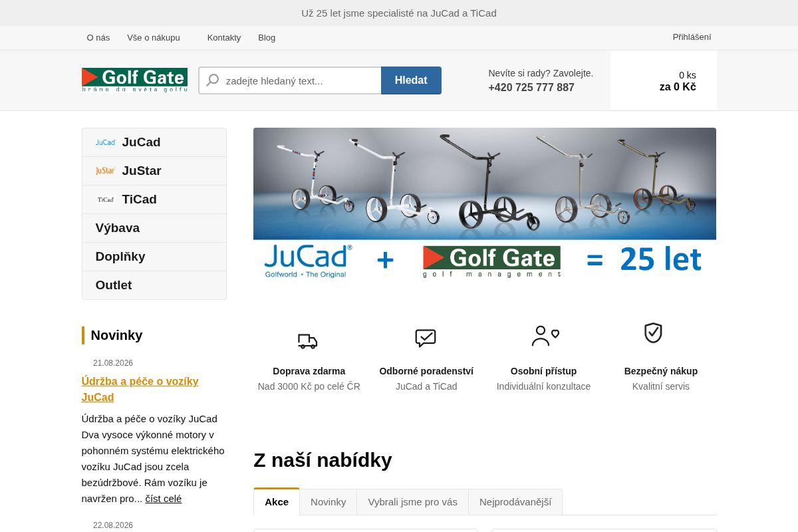The height and width of the screenshot is (532, 798).
Task: Click číst celé link
Action: [164, 499]
